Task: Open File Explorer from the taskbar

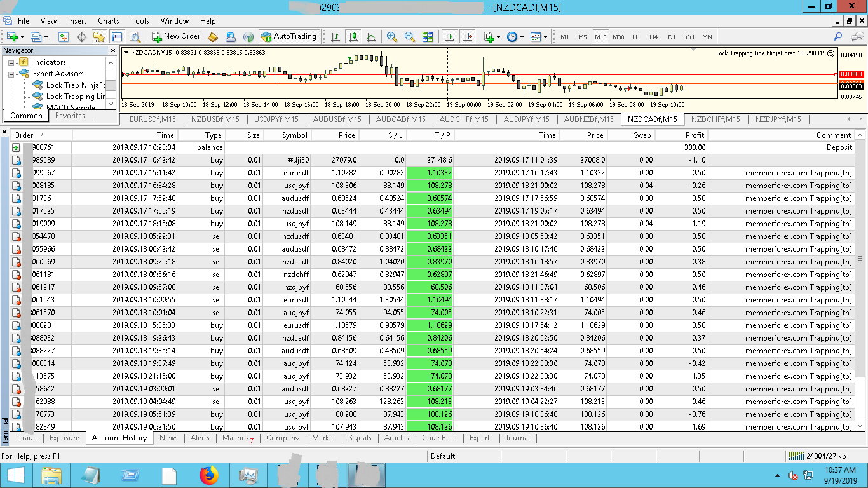Action: point(51,475)
